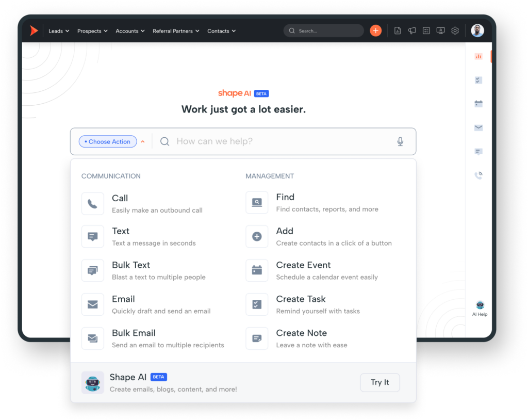Open the settings gear icon
The image size is (528, 420).
(455, 31)
